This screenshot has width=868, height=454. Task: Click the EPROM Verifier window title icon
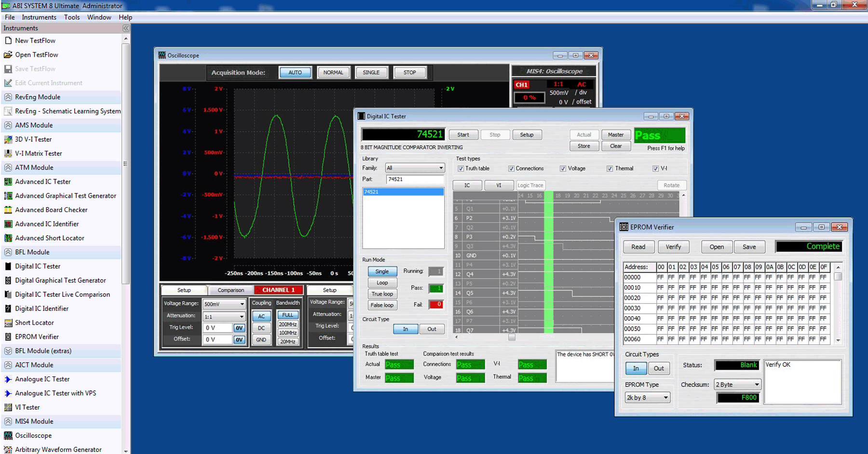point(624,227)
